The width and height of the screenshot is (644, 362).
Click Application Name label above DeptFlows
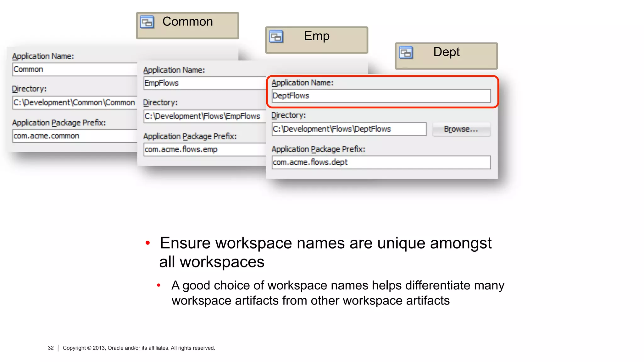coord(303,83)
